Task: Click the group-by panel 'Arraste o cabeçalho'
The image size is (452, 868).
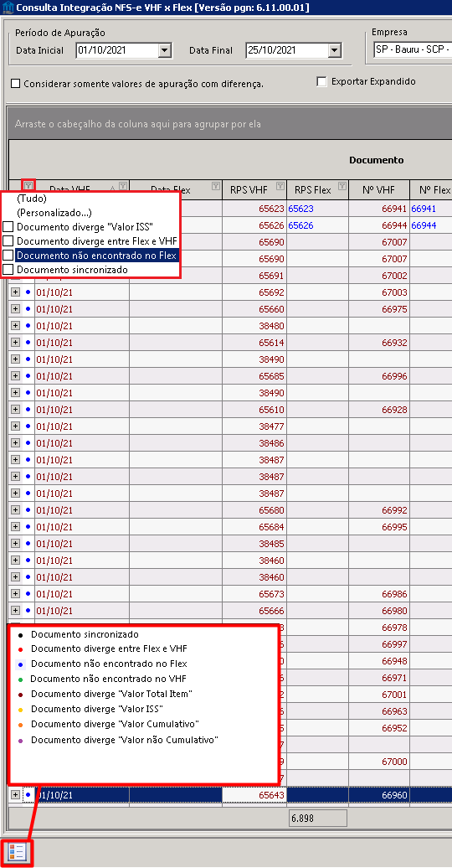Action: coord(230,123)
